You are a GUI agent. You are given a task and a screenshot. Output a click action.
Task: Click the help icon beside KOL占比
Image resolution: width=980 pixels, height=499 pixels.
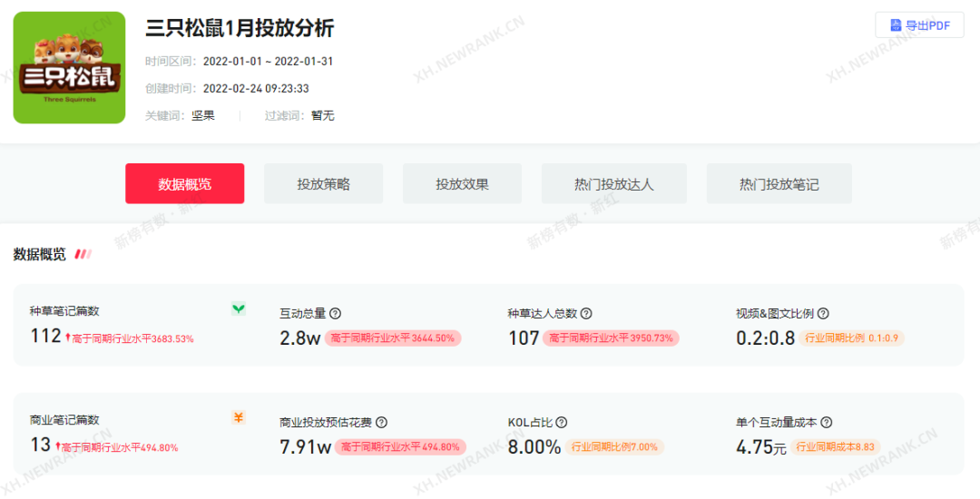pyautogui.click(x=562, y=423)
